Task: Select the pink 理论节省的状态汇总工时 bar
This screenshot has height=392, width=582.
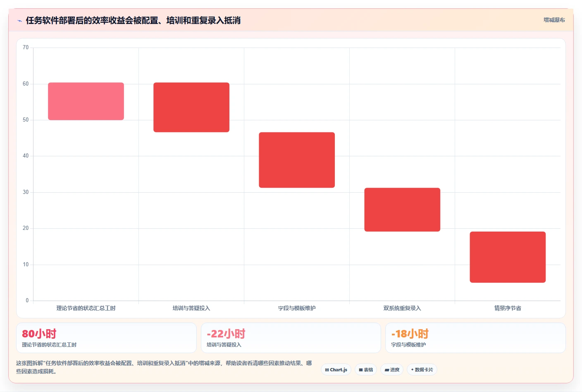Action: 86,101
